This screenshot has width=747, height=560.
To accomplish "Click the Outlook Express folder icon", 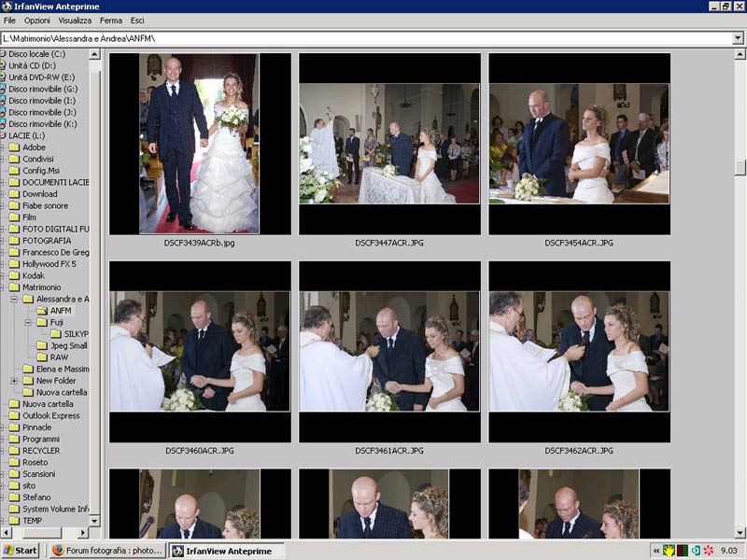I will tap(14, 415).
